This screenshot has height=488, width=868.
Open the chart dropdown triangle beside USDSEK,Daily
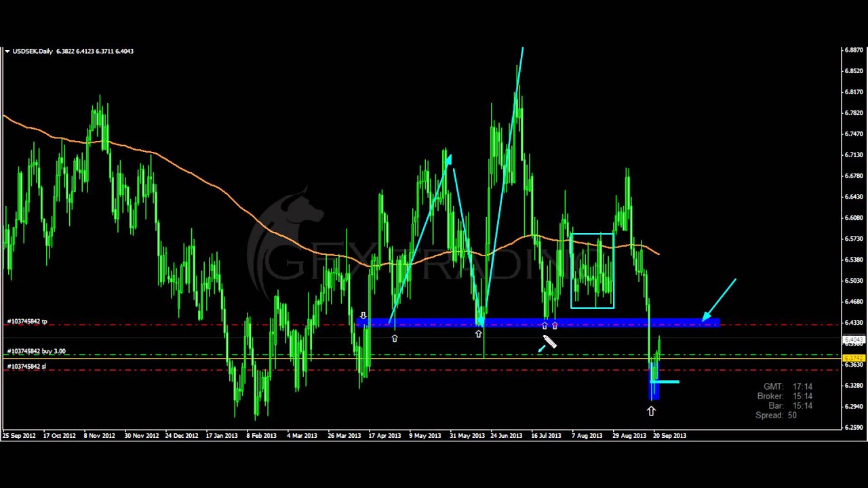click(7, 52)
